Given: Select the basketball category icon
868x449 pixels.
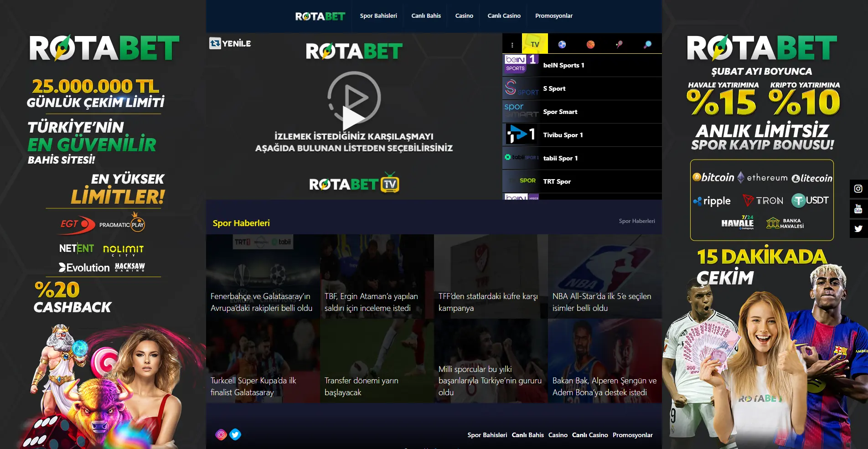Looking at the screenshot, I should click(x=591, y=44).
